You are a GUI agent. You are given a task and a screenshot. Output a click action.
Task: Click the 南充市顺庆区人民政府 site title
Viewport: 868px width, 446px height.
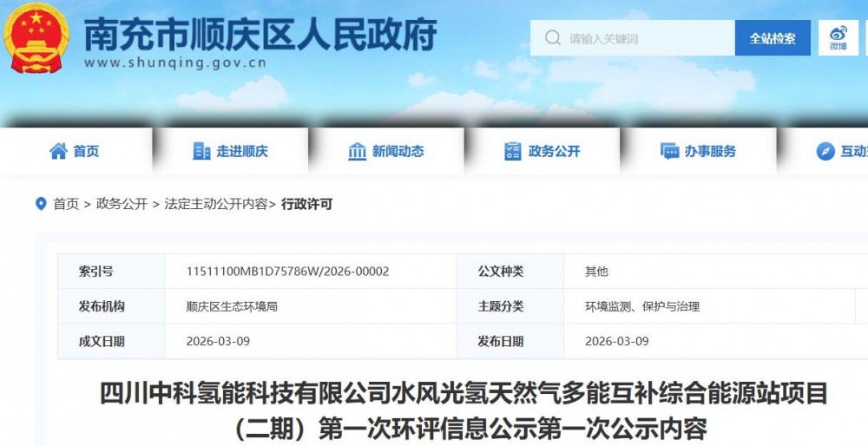tap(260, 35)
